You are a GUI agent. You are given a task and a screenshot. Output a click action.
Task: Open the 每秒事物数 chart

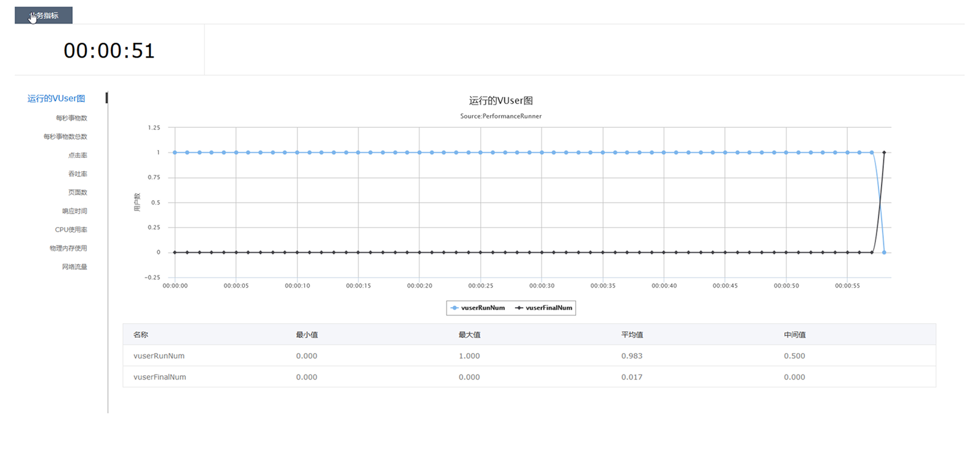click(72, 118)
